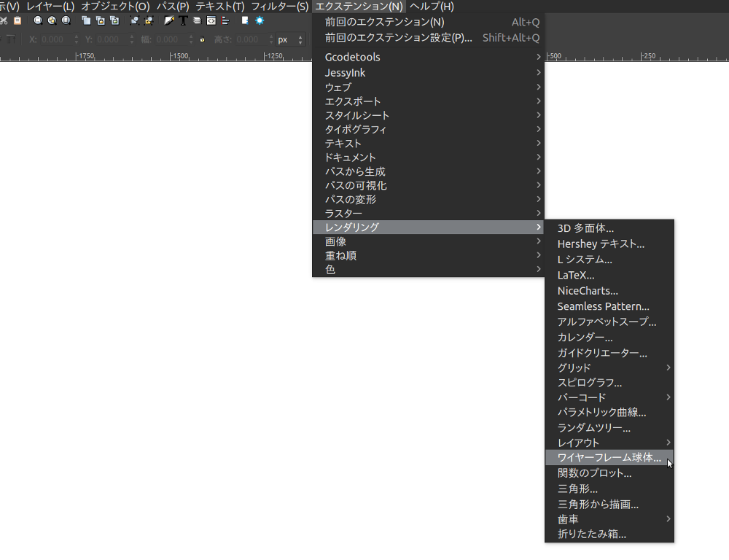Choose L システム... item
Screen dimensions: 729x560
tap(609, 260)
